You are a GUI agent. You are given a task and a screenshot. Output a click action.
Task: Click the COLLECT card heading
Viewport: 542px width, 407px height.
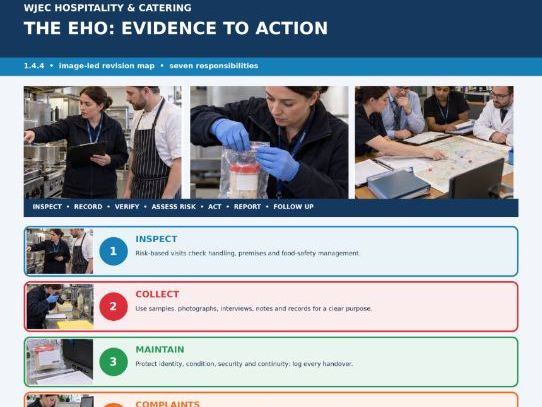pos(157,294)
